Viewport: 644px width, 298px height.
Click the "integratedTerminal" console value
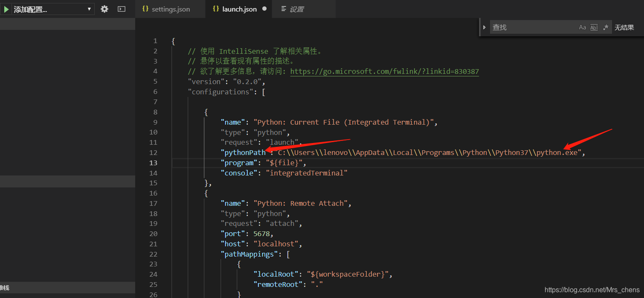307,173
